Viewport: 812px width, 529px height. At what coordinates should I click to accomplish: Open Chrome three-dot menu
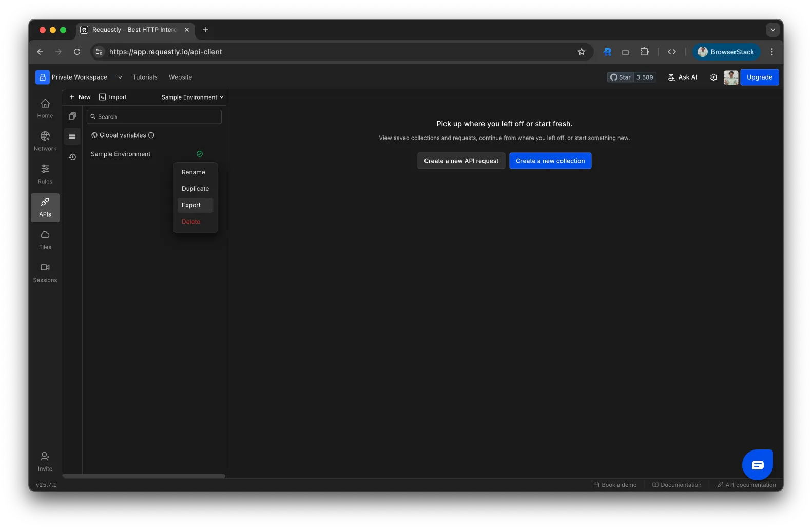point(771,52)
